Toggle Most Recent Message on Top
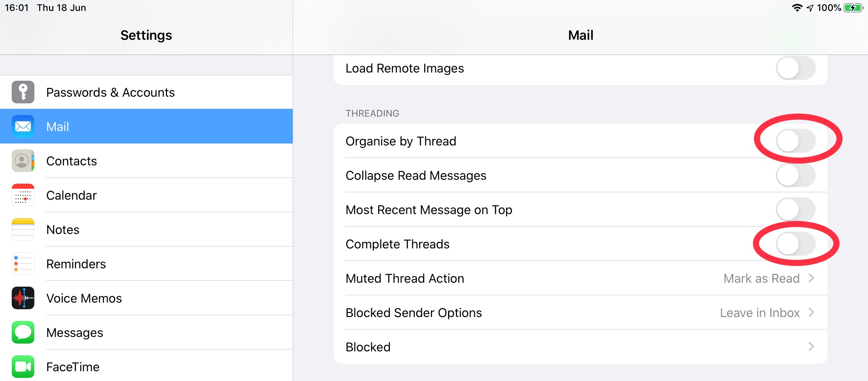The width and height of the screenshot is (868, 381). coord(795,209)
